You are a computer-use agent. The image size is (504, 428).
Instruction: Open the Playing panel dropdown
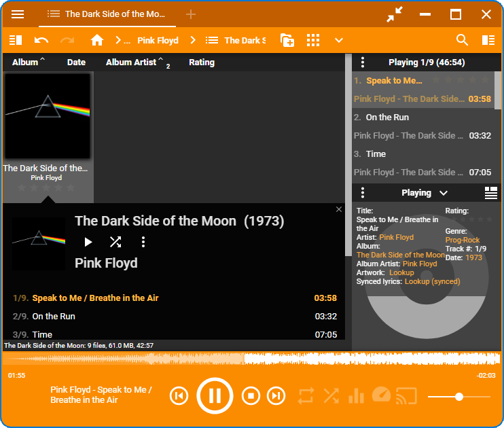click(444, 193)
